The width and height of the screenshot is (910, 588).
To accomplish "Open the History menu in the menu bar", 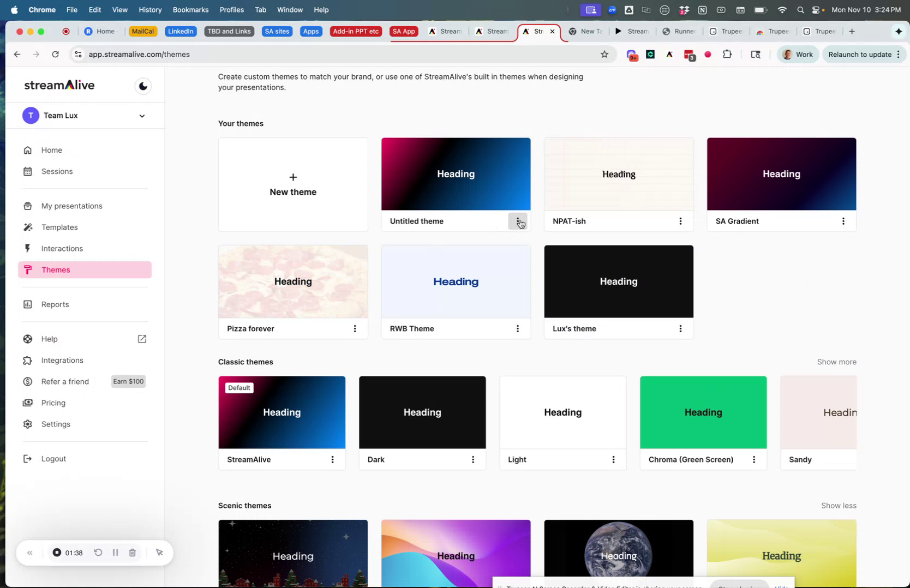I will click(149, 9).
